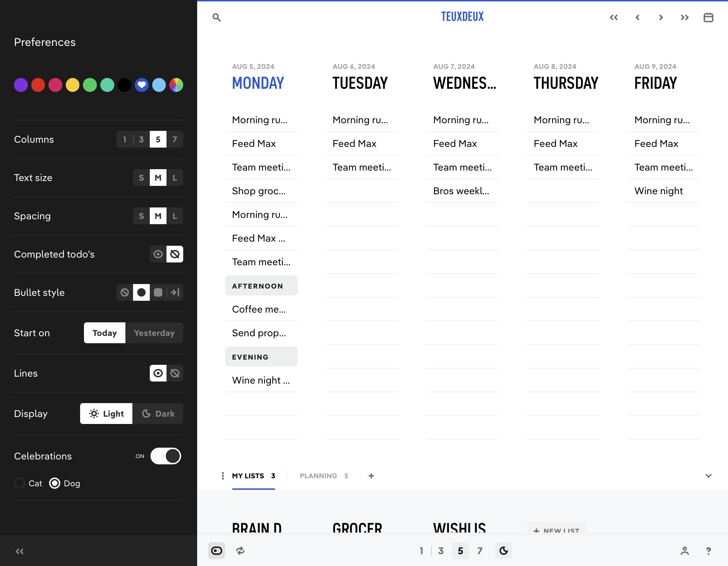The width and height of the screenshot is (728, 566).
Task: Pick the yellow theme color
Action: (72, 85)
